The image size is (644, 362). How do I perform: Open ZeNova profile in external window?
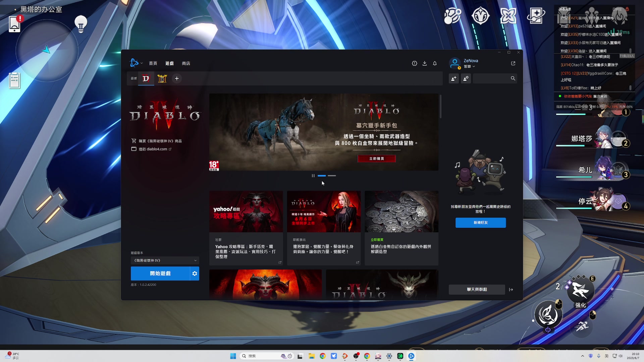[513, 63]
